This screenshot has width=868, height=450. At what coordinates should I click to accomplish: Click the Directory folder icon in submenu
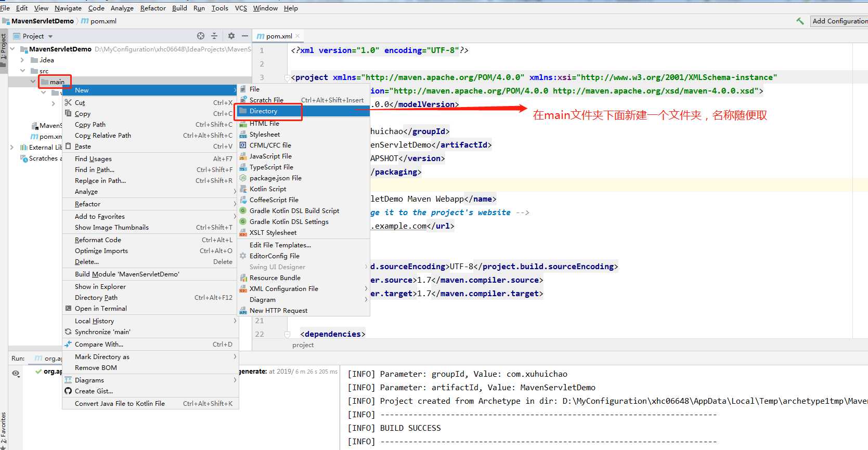pyautogui.click(x=243, y=111)
